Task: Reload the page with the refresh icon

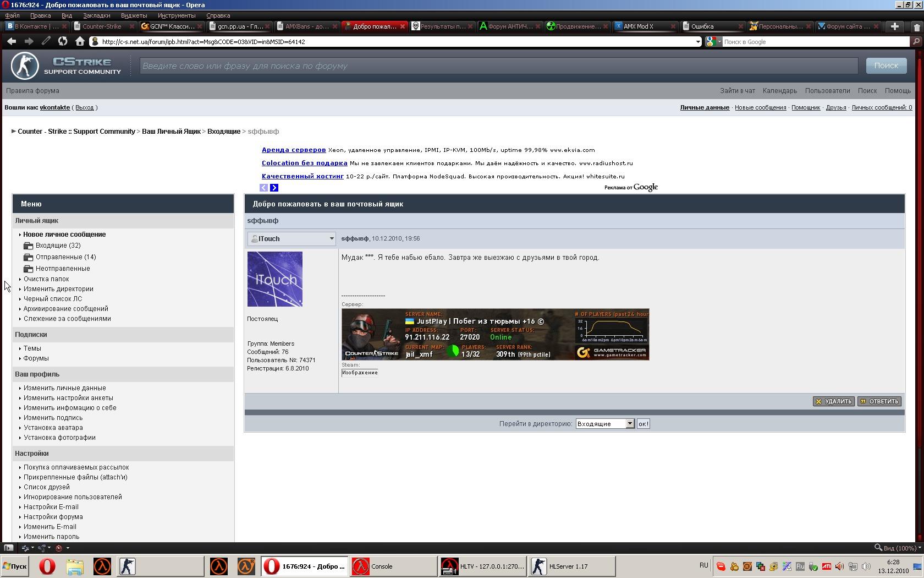Action: point(63,41)
